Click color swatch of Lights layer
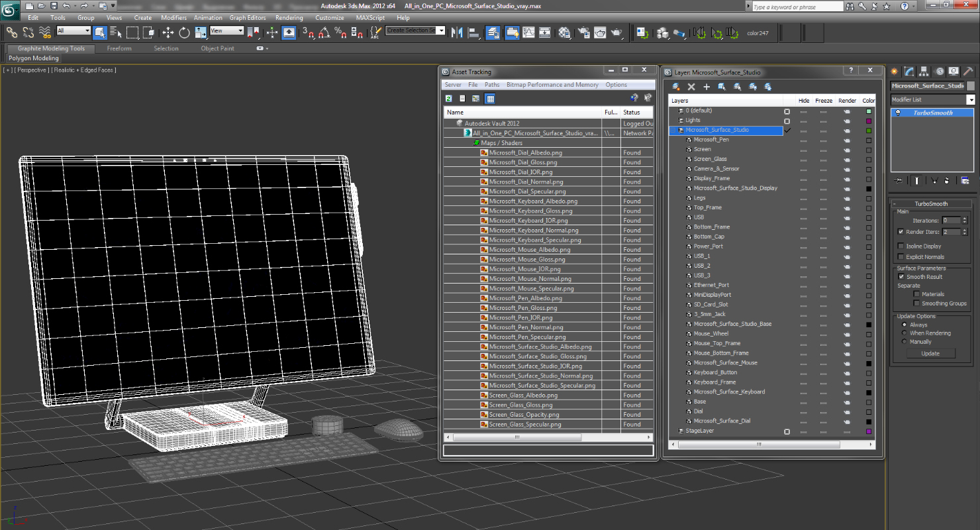Viewport: 980px width, 530px height. tap(869, 121)
